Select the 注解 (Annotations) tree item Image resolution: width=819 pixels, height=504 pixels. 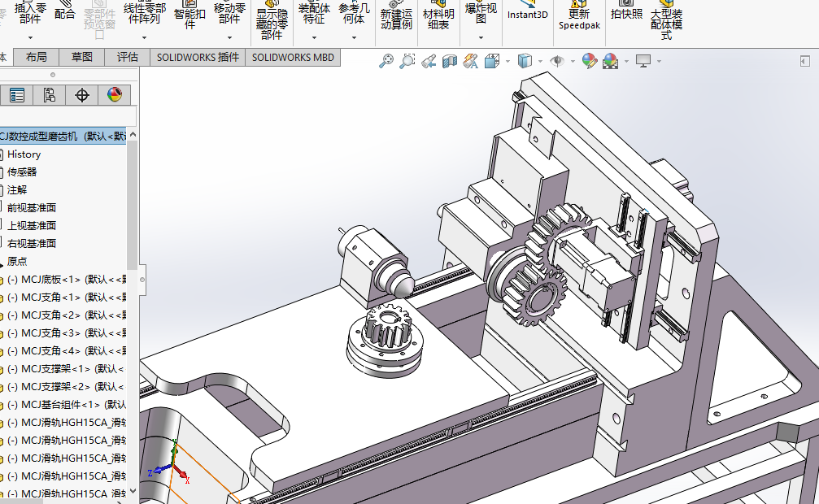click(x=17, y=189)
